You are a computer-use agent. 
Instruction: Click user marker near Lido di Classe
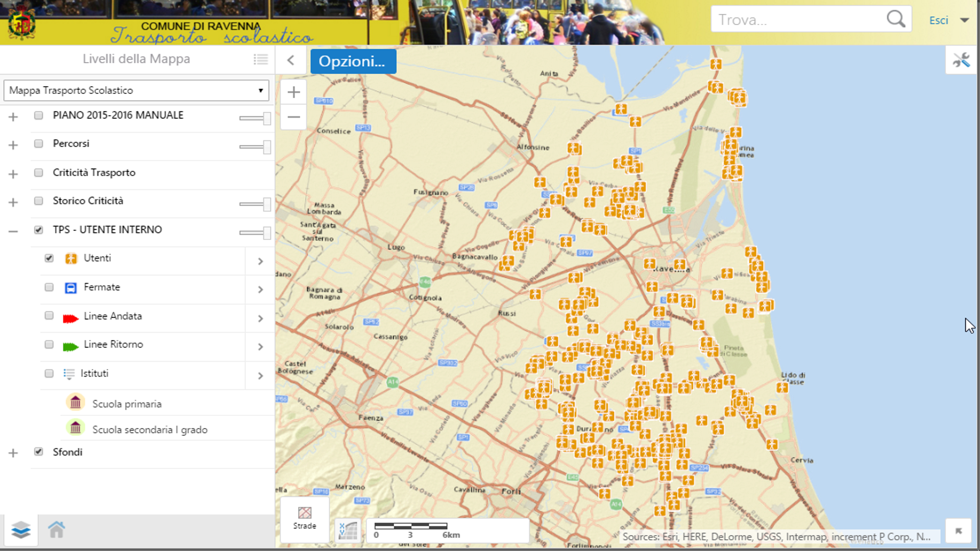(782, 388)
